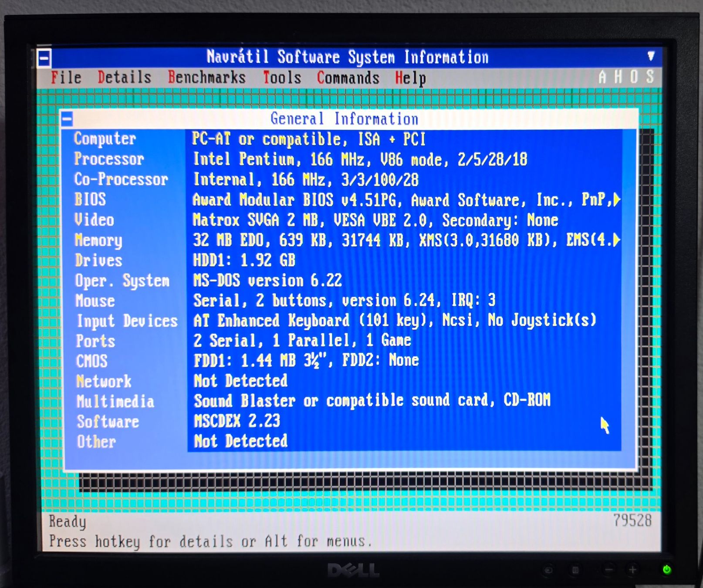The width and height of the screenshot is (703, 588).
Task: Open the Details menu
Action: pyautogui.click(x=125, y=77)
